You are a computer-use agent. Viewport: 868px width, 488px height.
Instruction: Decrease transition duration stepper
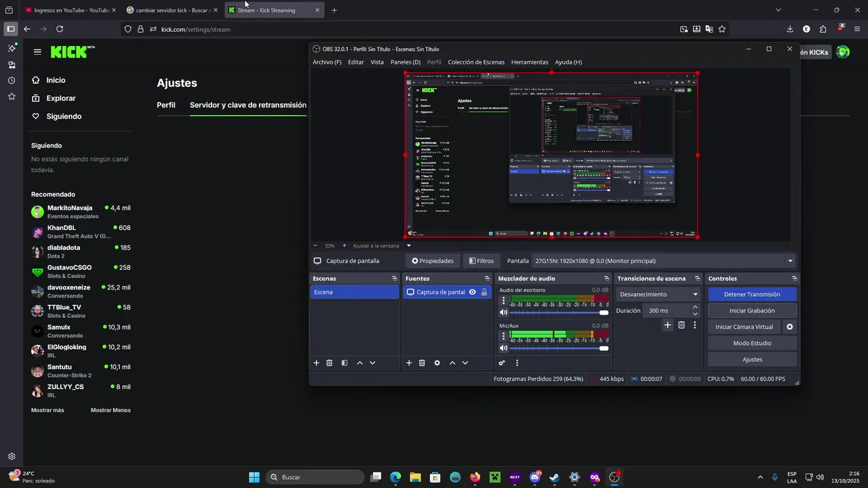pos(695,314)
